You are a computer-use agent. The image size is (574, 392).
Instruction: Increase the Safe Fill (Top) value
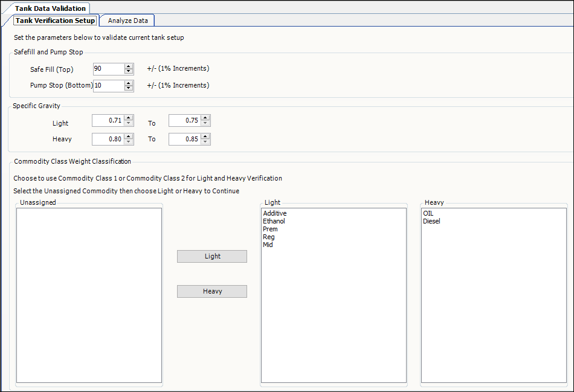click(129, 66)
